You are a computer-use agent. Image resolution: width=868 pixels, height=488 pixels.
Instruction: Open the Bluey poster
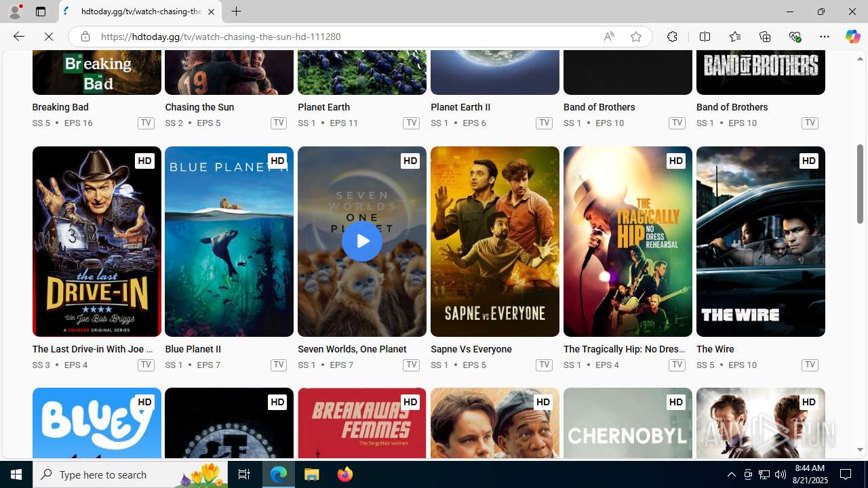tap(96, 424)
